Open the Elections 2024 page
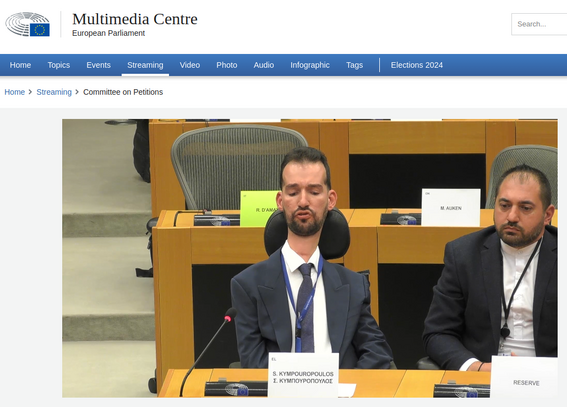Screen dimensions: 567x407 pos(417,65)
